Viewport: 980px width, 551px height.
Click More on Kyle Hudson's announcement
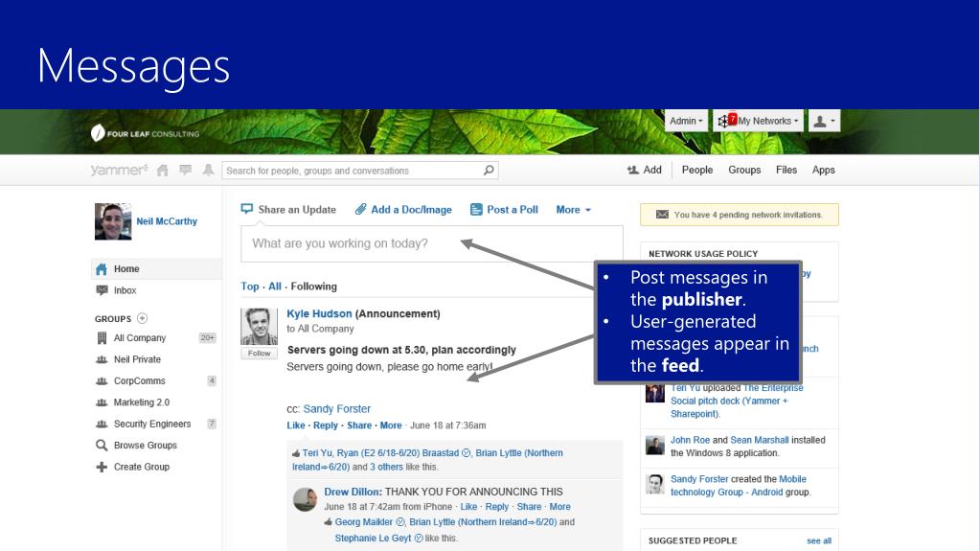click(391, 425)
